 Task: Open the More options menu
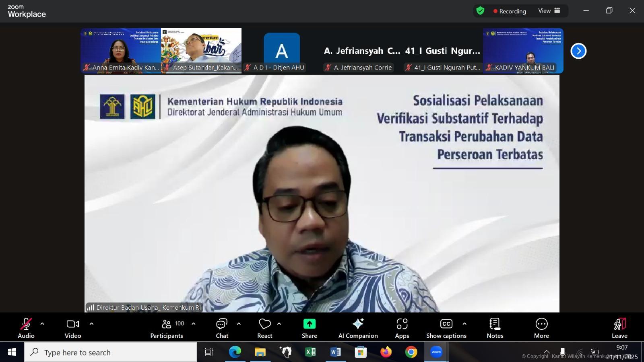point(541,328)
